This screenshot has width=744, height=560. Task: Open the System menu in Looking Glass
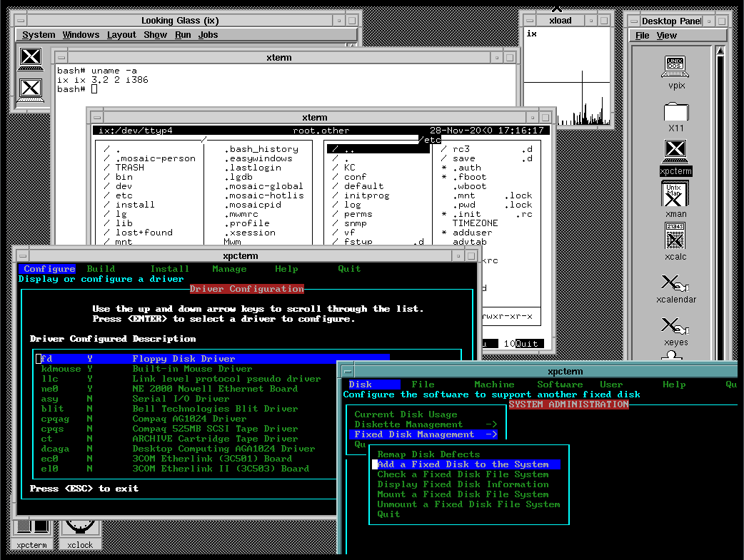coord(39,35)
